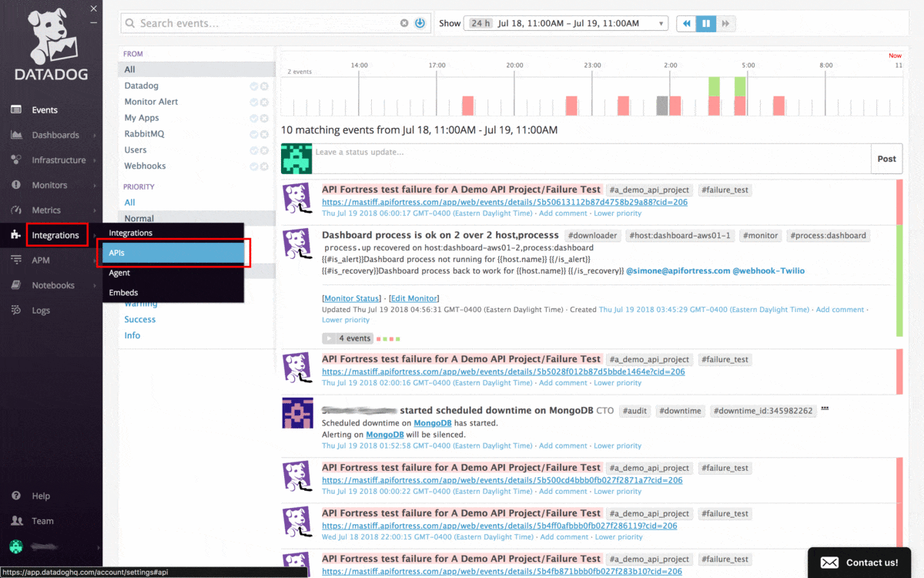Click the Notebooks book icon
This screenshot has height=578, width=924.
click(16, 285)
